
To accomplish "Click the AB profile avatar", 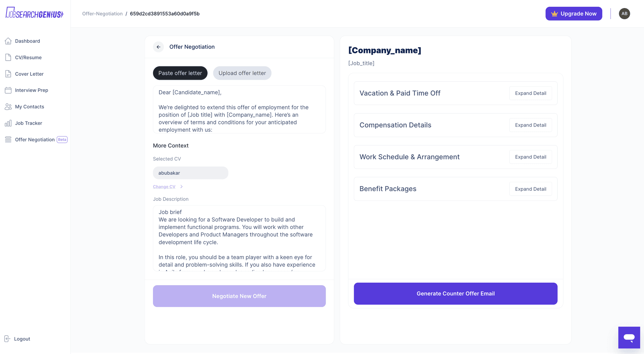I will tap(624, 14).
